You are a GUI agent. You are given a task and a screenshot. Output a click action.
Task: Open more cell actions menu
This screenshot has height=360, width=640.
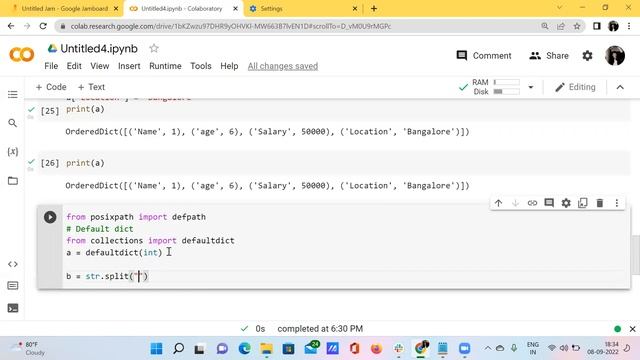(x=617, y=203)
